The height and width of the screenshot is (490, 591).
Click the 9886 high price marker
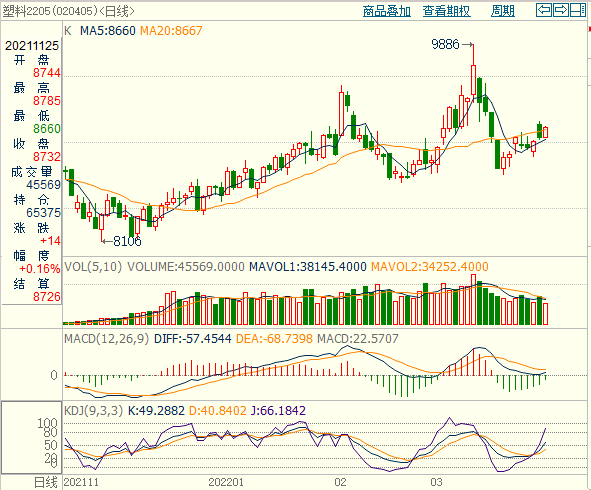pyautogui.click(x=445, y=44)
